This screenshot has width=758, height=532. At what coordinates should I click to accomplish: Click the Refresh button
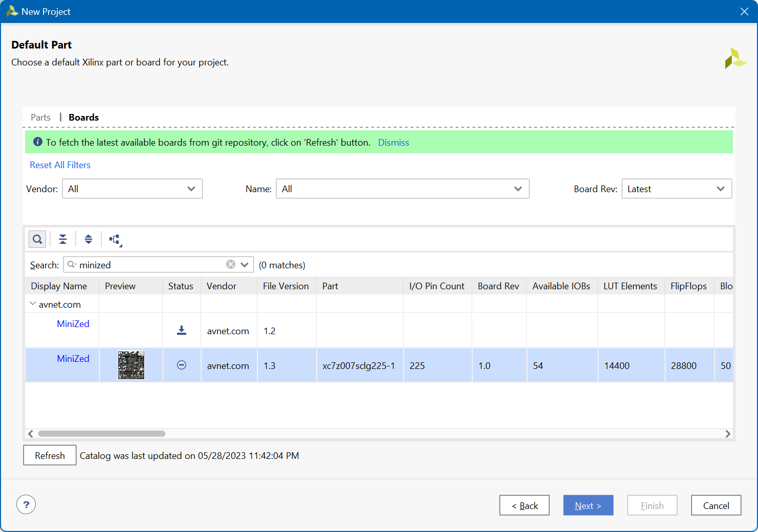pyautogui.click(x=50, y=455)
